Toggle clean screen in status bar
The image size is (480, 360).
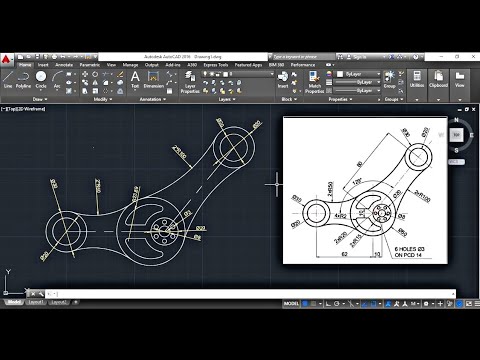469,304
